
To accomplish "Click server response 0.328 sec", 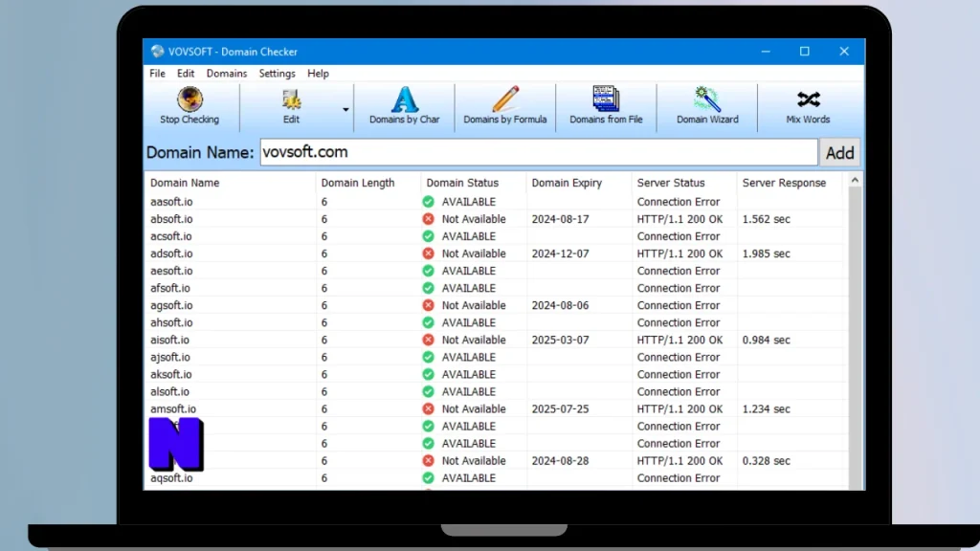I will 767,460.
